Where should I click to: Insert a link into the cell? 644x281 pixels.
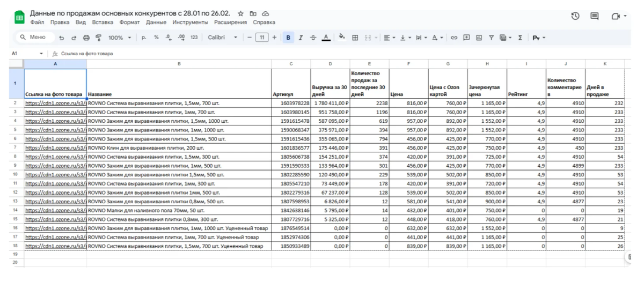coord(454,38)
